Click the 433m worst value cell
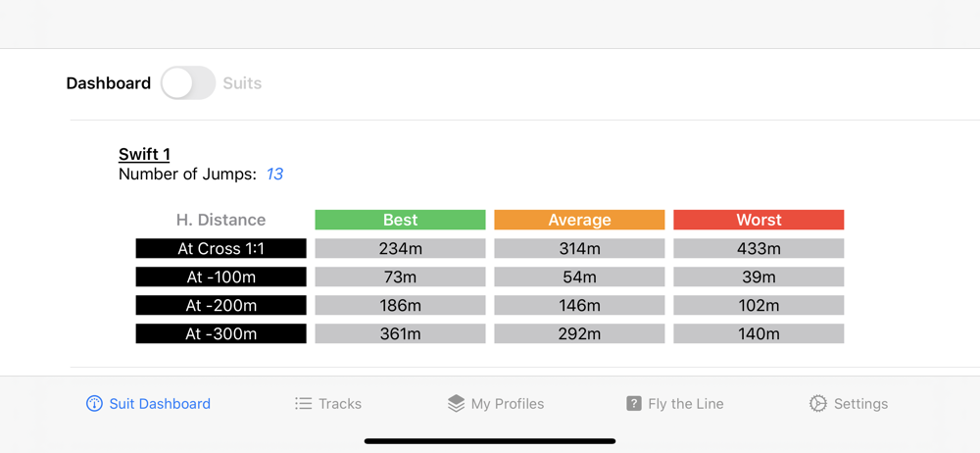Screen dimensions: 980x453 (x=759, y=248)
